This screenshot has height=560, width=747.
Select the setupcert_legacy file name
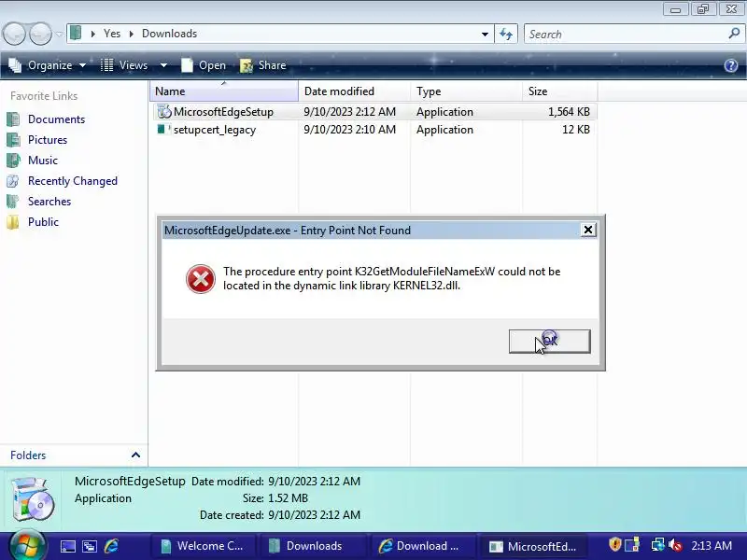215,130
